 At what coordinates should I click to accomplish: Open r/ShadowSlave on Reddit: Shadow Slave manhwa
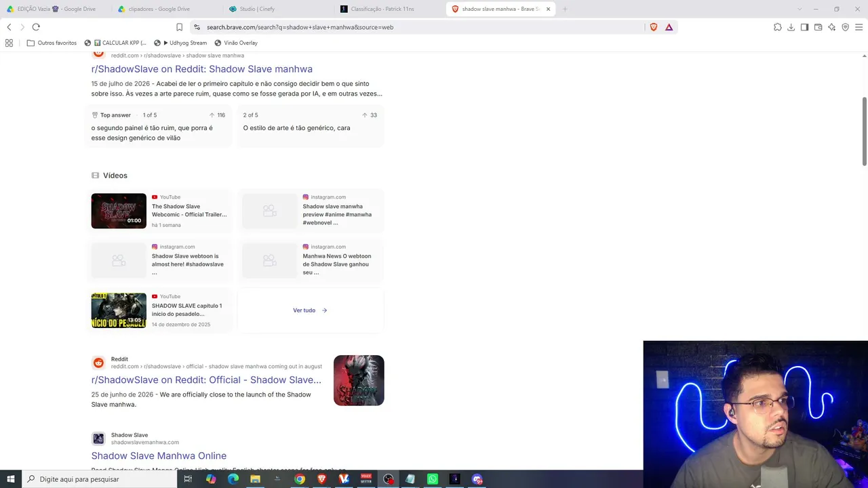coord(202,69)
